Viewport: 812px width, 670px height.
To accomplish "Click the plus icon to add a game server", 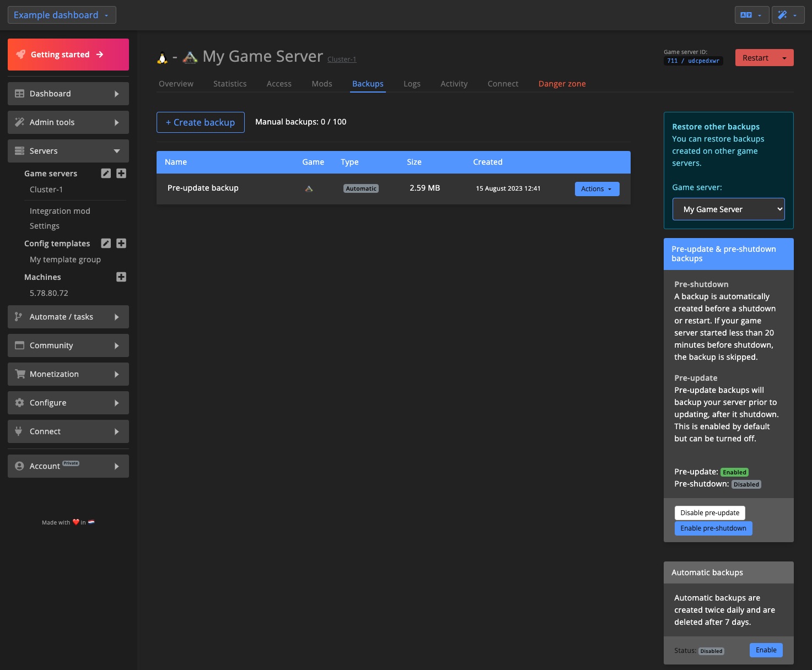I will [x=121, y=173].
